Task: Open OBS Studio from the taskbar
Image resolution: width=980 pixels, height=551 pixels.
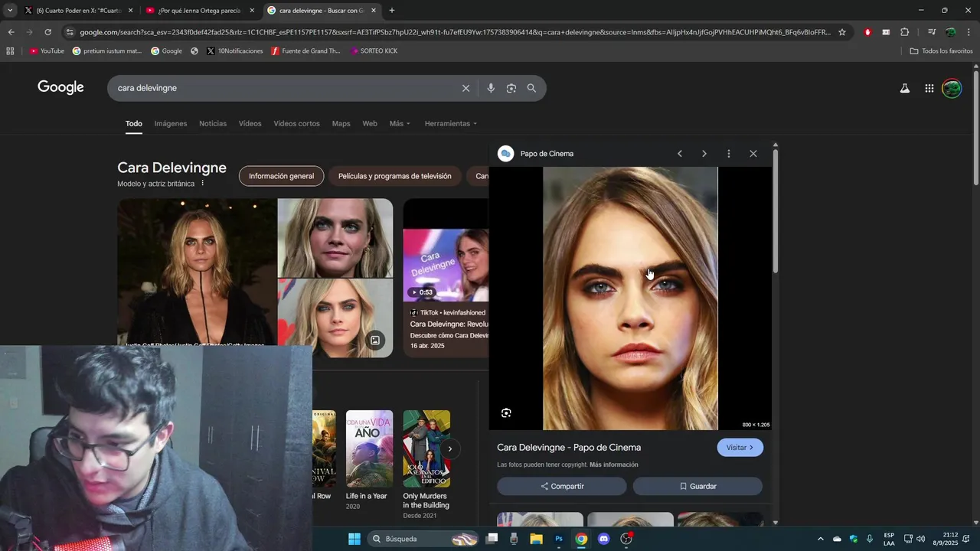Action: click(626, 539)
